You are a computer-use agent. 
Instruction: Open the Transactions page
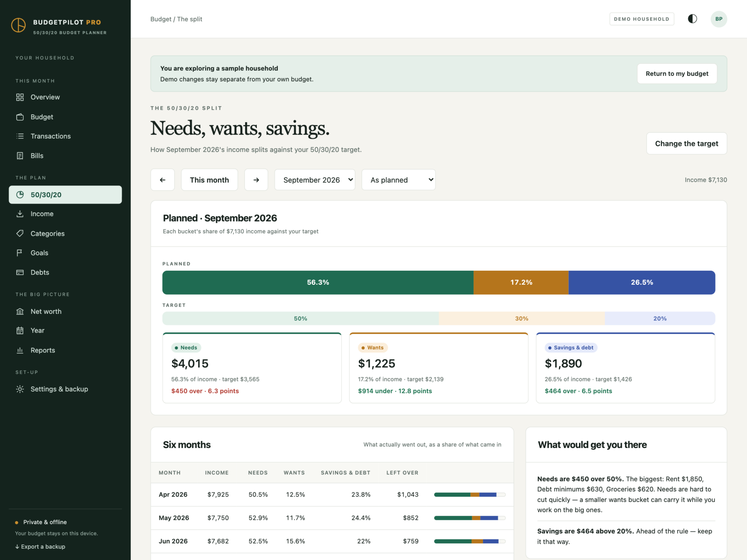click(x=65, y=136)
